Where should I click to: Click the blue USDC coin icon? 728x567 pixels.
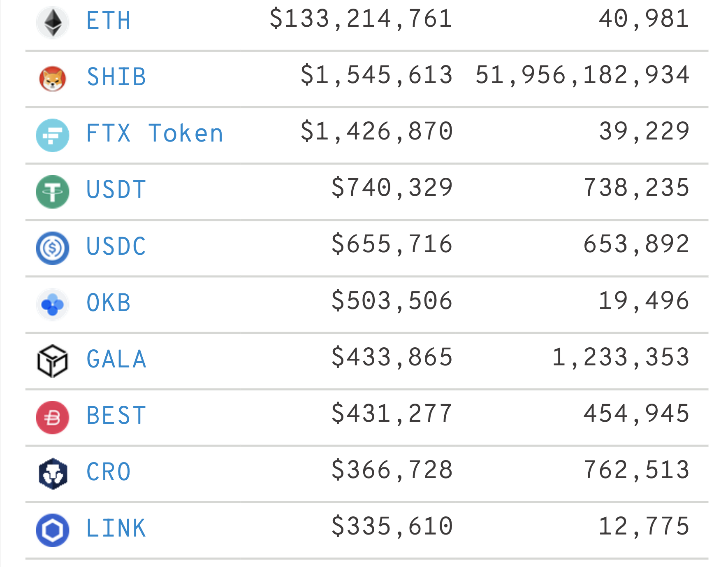[x=53, y=248]
